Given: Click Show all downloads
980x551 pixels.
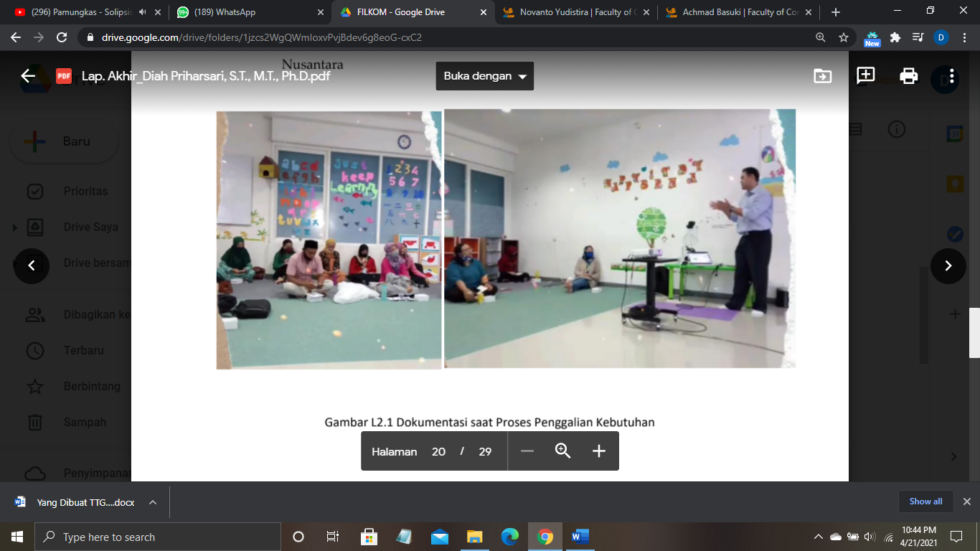Looking at the screenshot, I should pos(925,501).
